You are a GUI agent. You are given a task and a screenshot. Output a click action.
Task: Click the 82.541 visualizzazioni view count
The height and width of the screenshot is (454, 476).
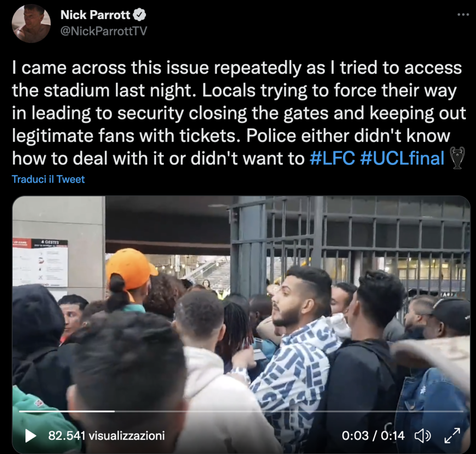[x=106, y=436]
